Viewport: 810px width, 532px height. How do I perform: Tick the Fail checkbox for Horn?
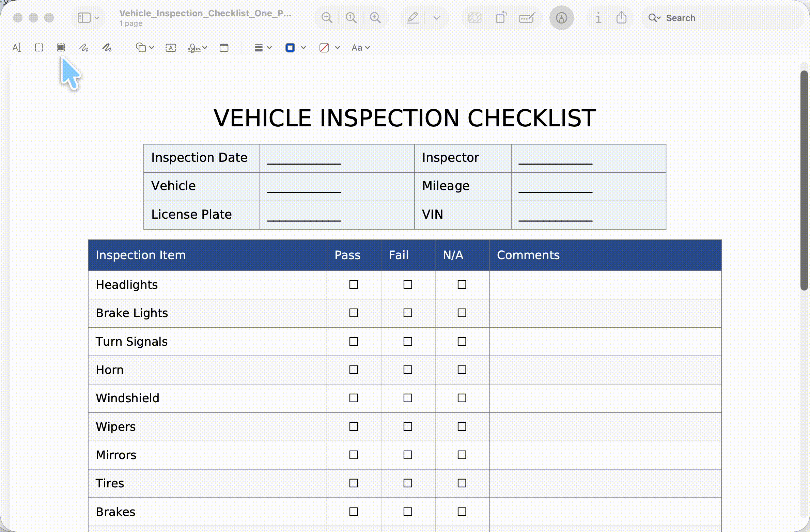tap(408, 370)
